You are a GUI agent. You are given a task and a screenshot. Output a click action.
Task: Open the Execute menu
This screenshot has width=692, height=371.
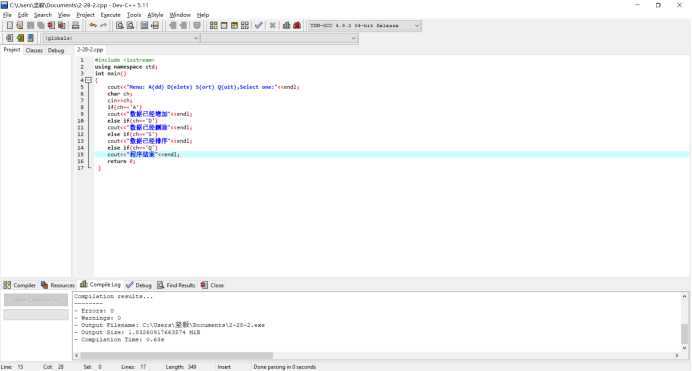pyautogui.click(x=110, y=15)
